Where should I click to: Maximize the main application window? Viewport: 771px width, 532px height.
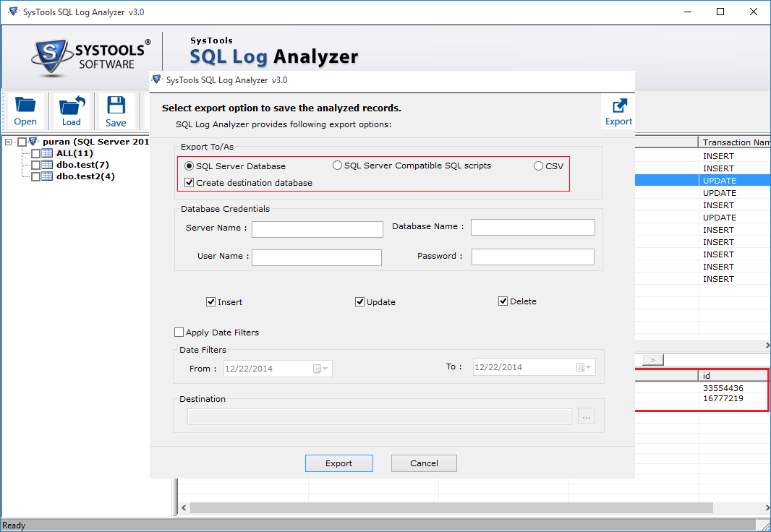click(720, 12)
